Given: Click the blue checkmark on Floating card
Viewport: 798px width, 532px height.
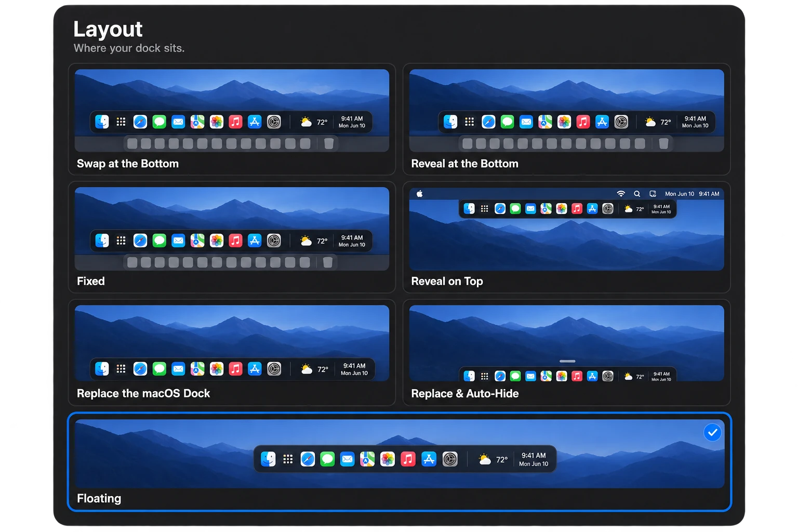Looking at the screenshot, I should [712, 432].
